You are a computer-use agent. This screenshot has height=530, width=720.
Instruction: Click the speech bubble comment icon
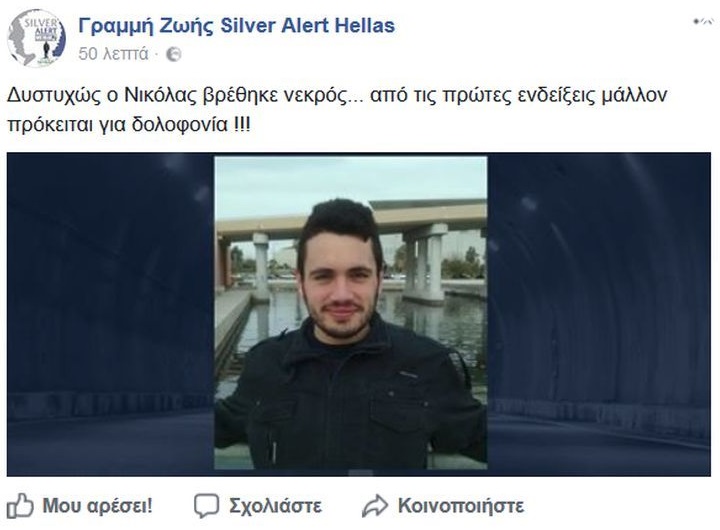click(206, 506)
